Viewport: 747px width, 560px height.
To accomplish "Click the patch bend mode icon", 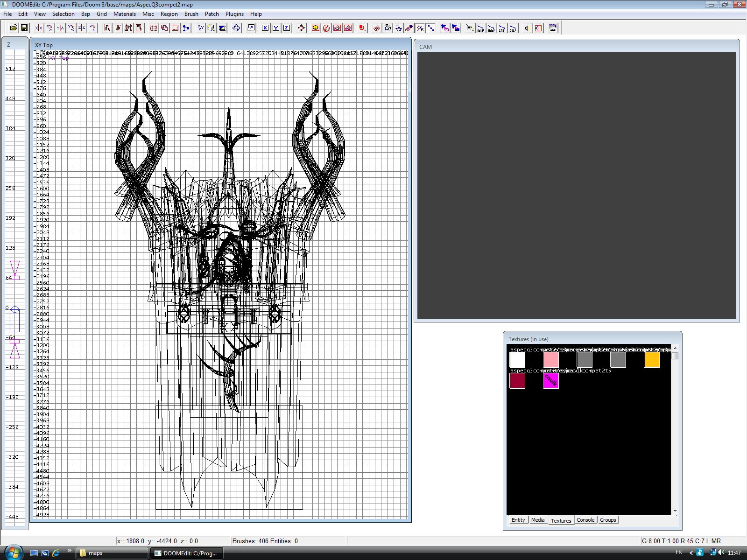I will coord(388,28).
